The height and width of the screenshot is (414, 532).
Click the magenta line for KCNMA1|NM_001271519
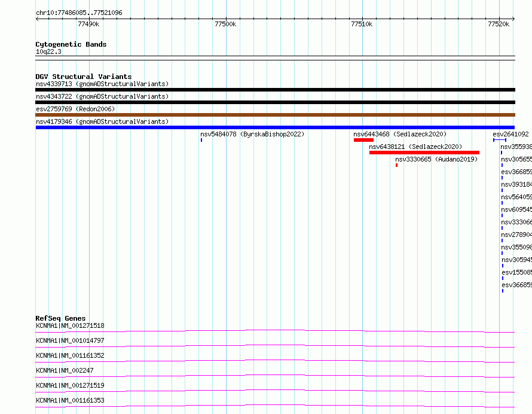point(275,391)
